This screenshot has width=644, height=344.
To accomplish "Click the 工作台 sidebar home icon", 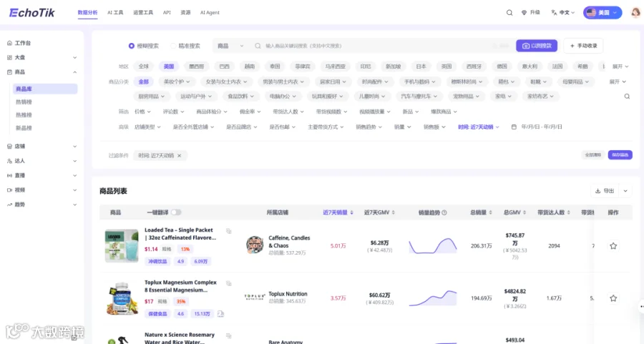I will pos(9,43).
